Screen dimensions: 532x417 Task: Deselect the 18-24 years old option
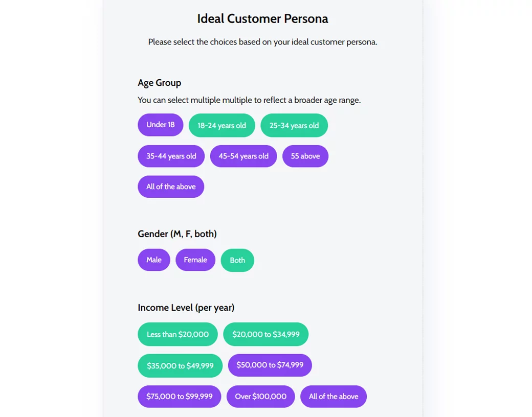coord(221,126)
